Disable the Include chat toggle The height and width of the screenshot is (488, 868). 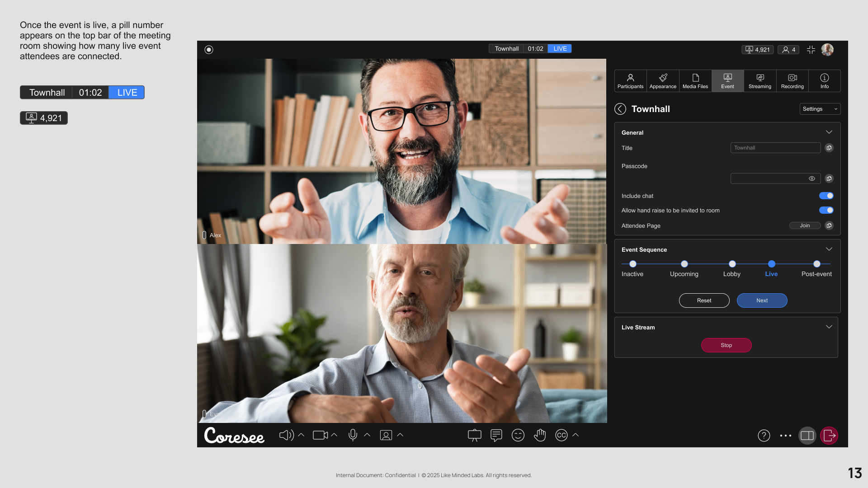826,196
